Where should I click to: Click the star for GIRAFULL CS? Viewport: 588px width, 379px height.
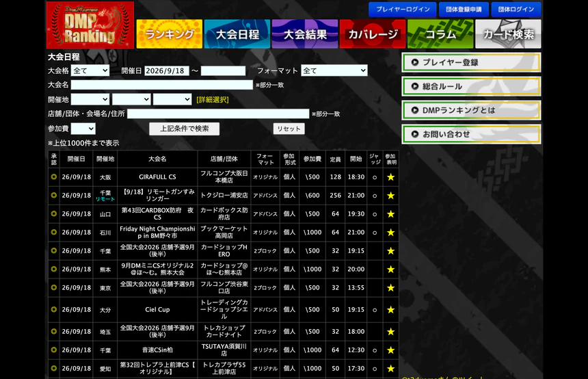coord(391,177)
